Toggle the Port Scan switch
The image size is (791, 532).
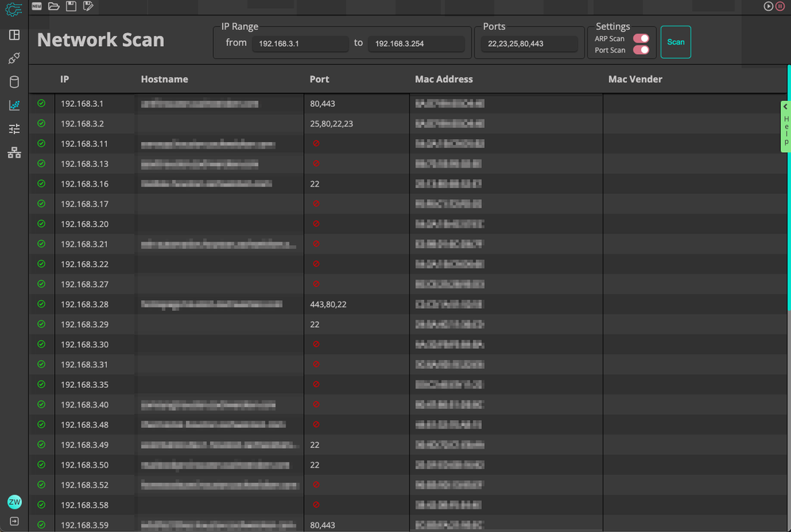(x=641, y=50)
